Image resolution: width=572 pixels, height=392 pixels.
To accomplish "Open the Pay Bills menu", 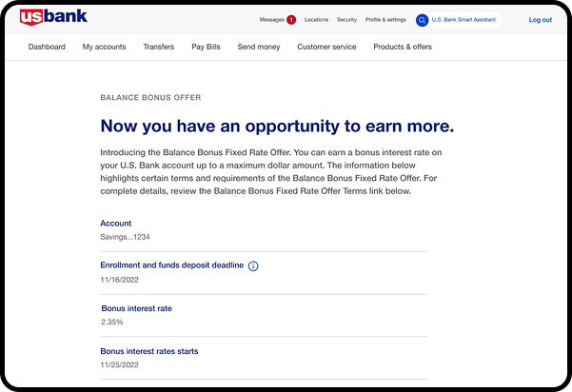I will coord(206,47).
